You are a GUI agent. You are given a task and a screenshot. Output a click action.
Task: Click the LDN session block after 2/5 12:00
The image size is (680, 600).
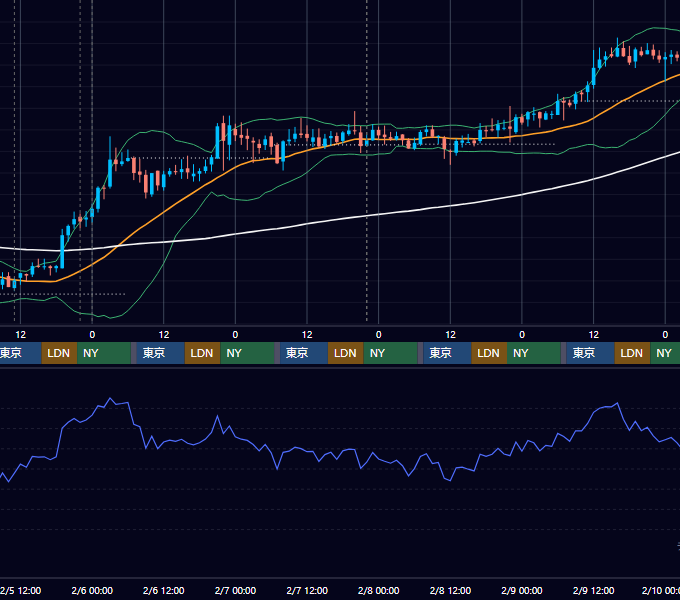click(x=59, y=353)
